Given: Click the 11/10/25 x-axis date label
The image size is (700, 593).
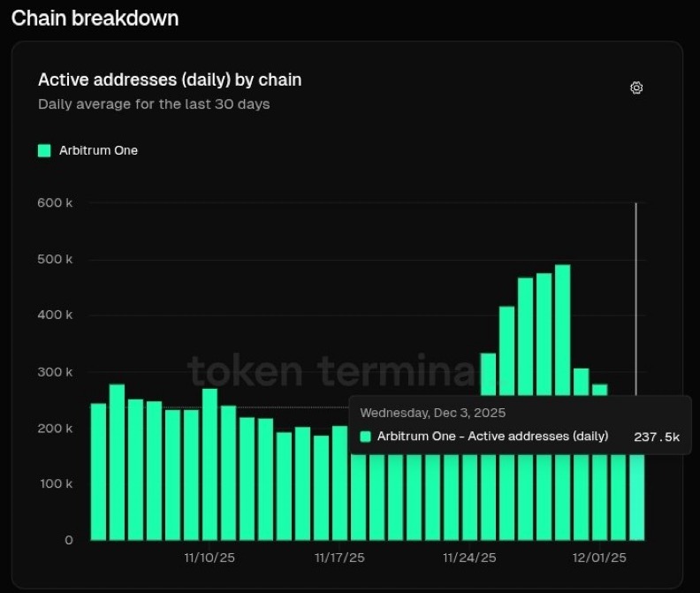Looking at the screenshot, I should [209, 559].
